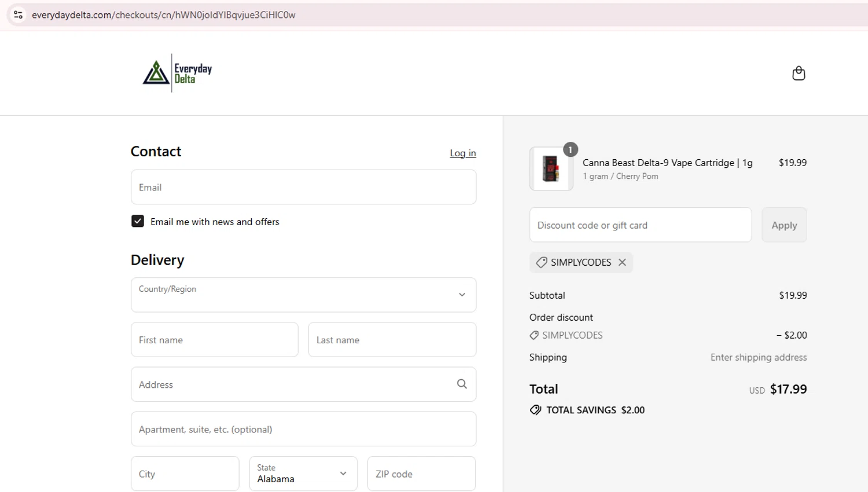Click the SIMPLYCODES order discount label

(572, 335)
